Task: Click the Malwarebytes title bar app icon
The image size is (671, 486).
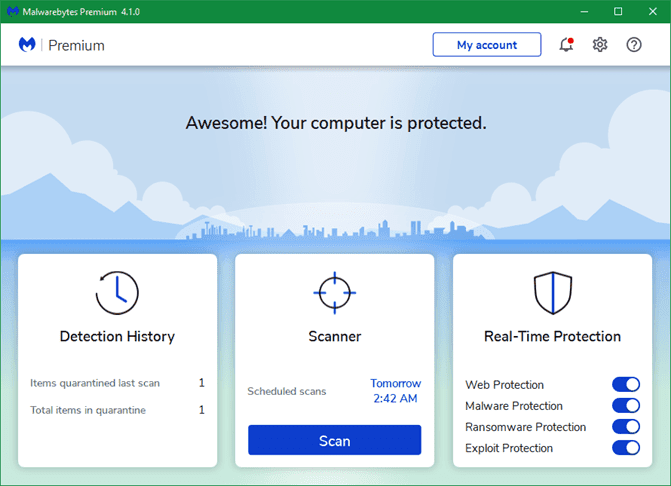Action: pyautogui.click(x=12, y=11)
